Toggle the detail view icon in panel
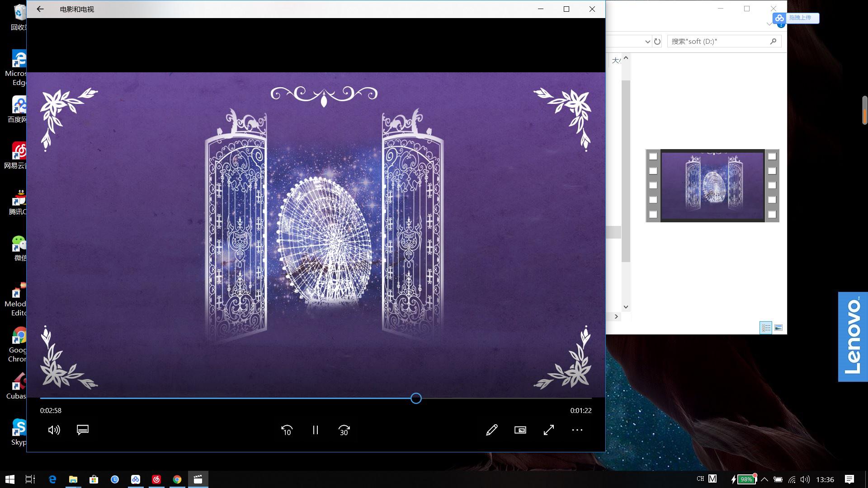 (766, 327)
